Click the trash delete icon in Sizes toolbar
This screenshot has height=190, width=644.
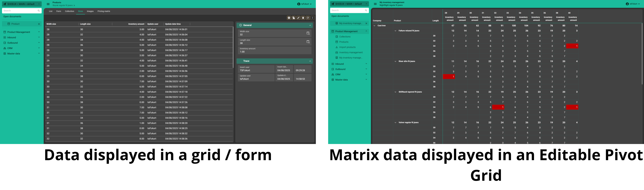[303, 18]
